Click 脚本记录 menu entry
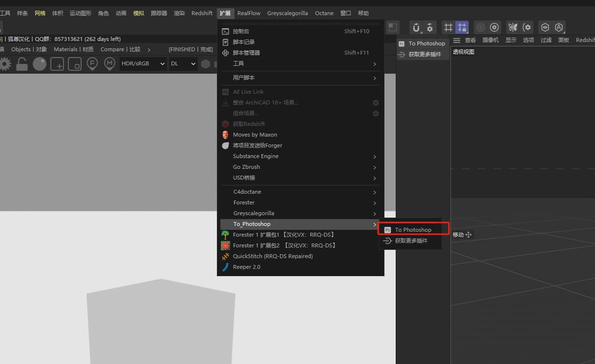 pyautogui.click(x=300, y=42)
